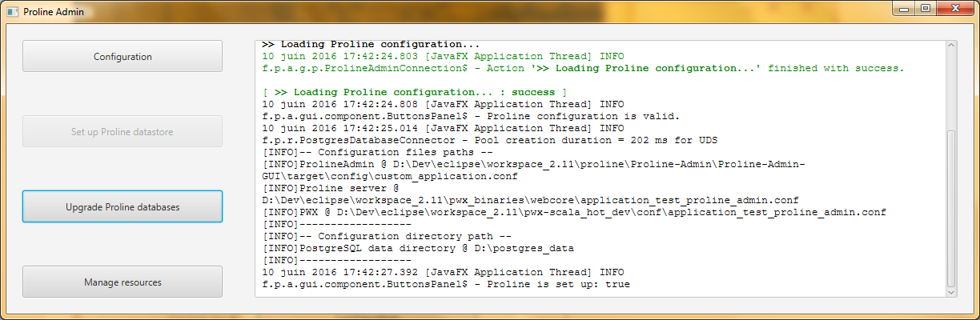Maximize the Proline Admin window

tap(926, 9)
